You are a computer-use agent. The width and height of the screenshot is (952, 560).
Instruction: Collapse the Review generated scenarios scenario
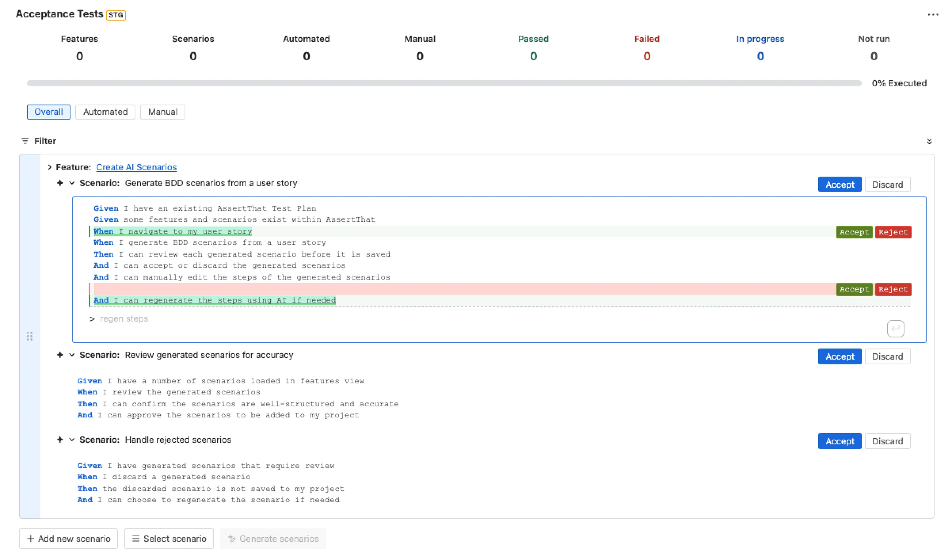(72, 355)
